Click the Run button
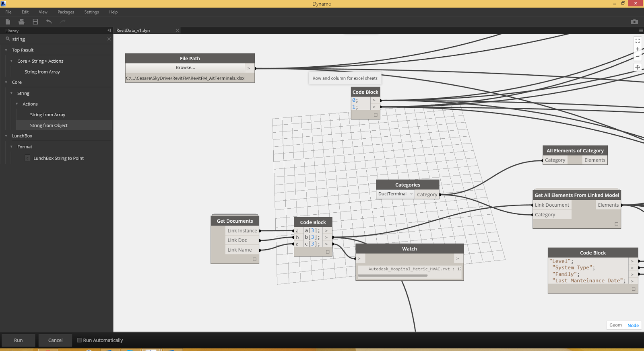 tap(19, 340)
